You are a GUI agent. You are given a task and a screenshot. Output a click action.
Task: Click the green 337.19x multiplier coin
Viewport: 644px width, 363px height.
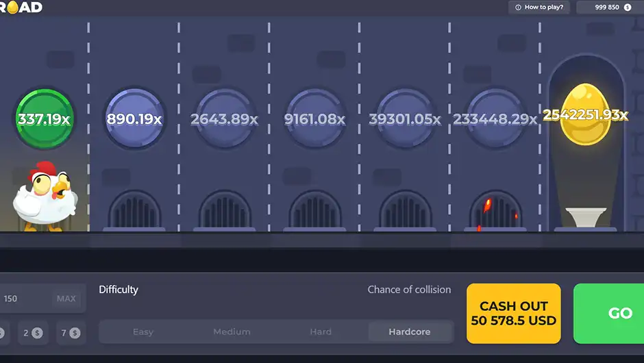pyautogui.click(x=45, y=118)
